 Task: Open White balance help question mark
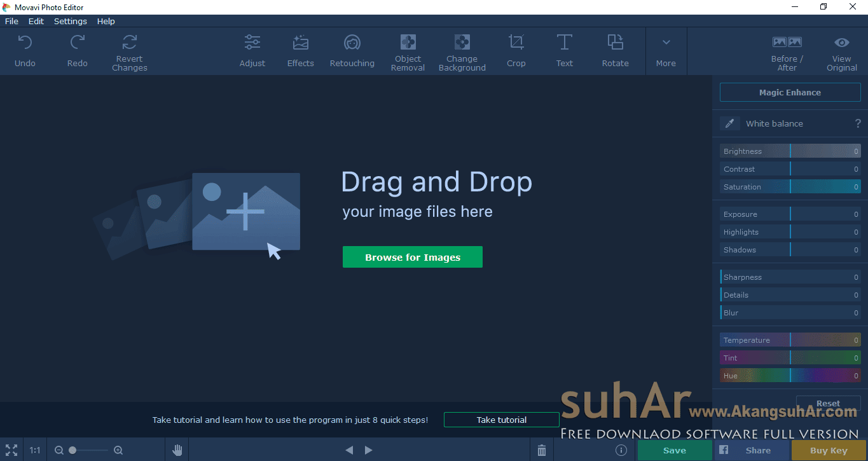pos(858,123)
